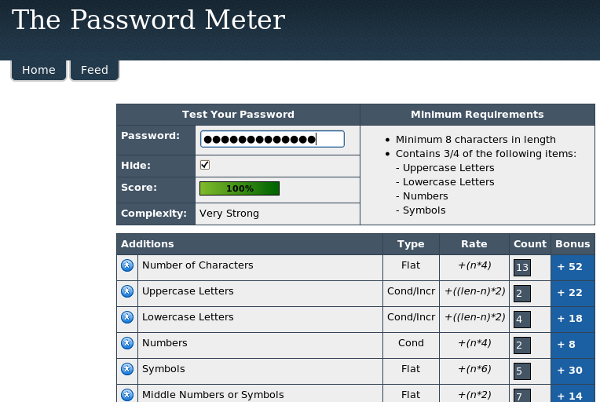
Task: Click the green 100% score bar
Action: pyautogui.click(x=239, y=188)
